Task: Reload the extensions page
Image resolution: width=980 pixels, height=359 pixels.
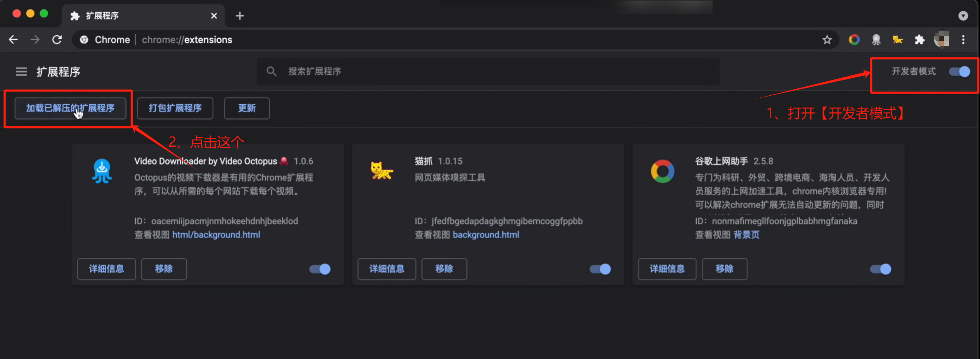Action: (57, 40)
